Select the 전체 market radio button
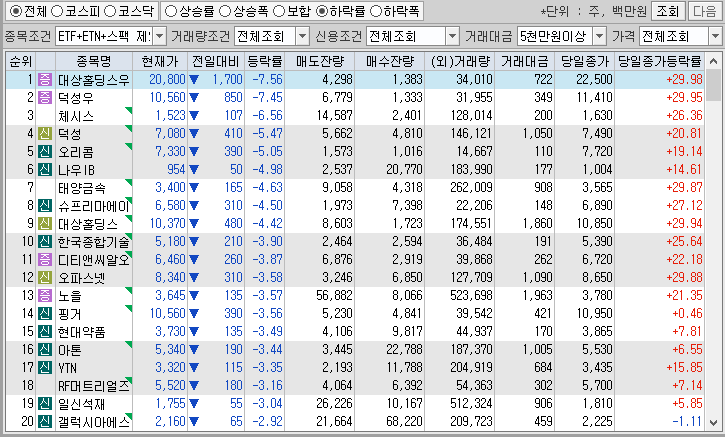Viewport: 725px width, 437px height. (16, 11)
